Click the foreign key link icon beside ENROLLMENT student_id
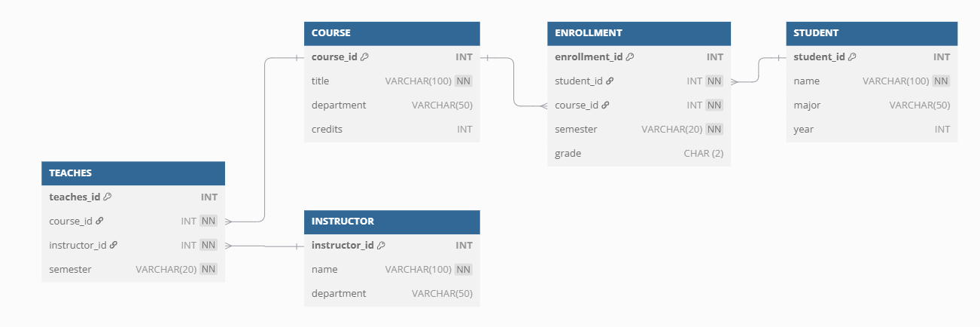980x327 pixels. [x=610, y=81]
